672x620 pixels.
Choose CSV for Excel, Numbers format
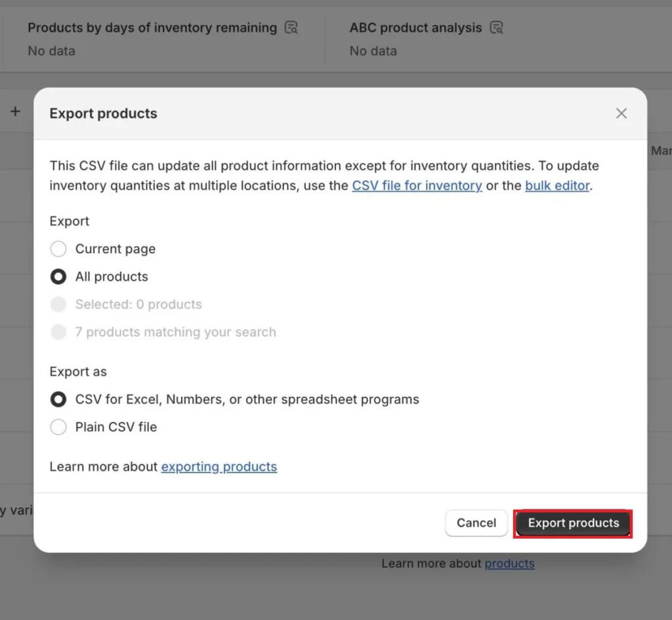click(x=58, y=400)
